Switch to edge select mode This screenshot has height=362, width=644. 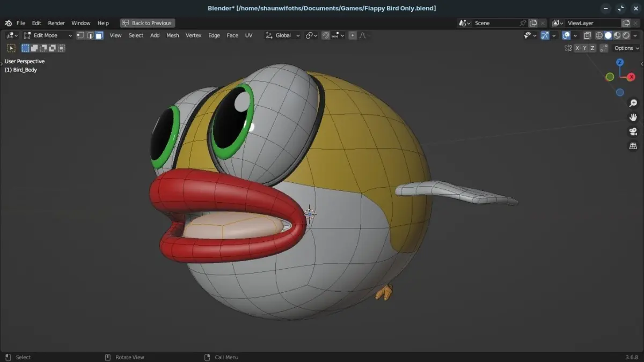[x=90, y=35]
